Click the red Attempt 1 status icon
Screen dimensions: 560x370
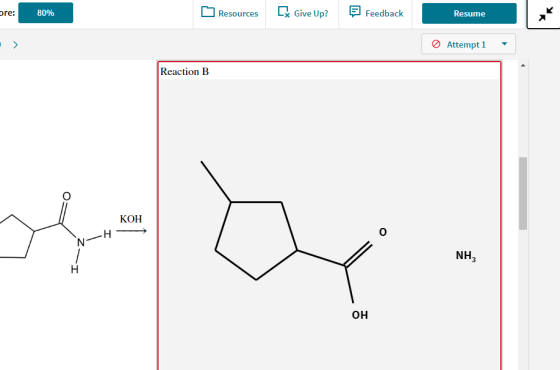coord(436,44)
